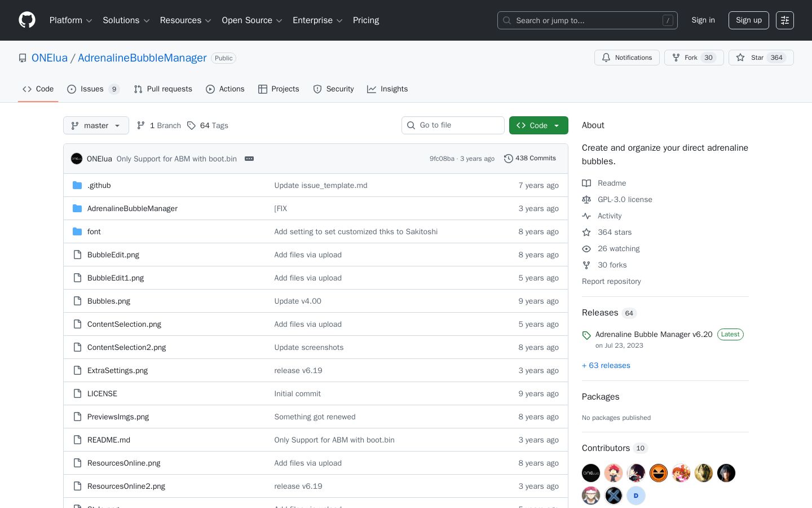This screenshot has width=812, height=508.
Task: Click the orange pumpkin contributor avatar
Action: (659, 473)
